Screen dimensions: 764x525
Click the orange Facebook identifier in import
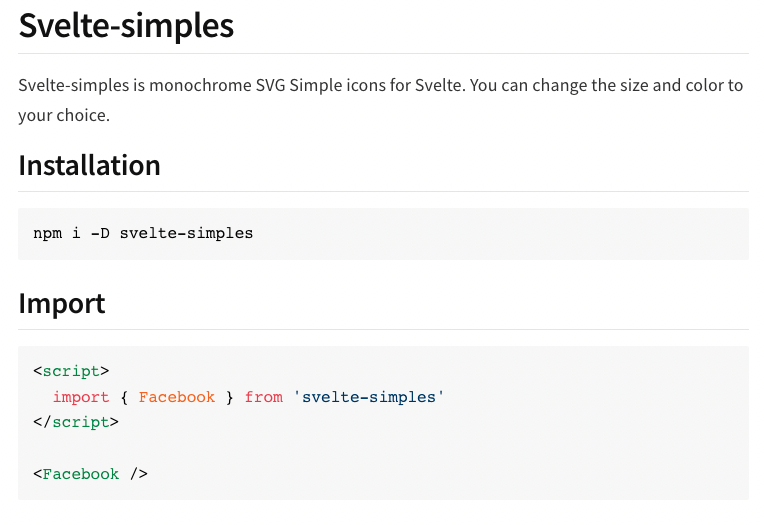[176, 397]
